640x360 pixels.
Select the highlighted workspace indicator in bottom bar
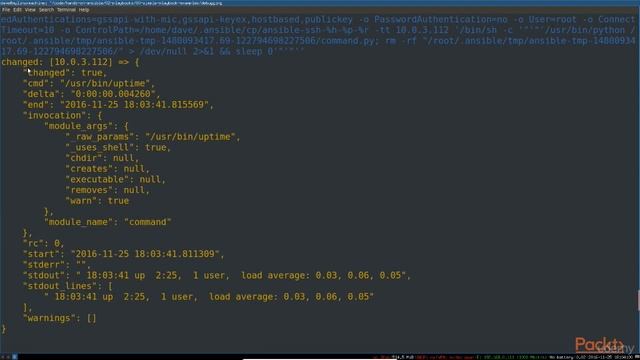point(14,357)
